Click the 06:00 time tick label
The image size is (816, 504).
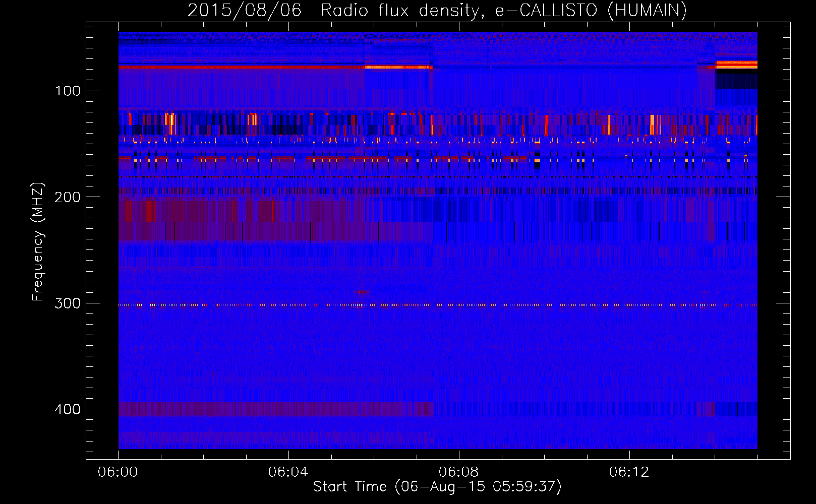point(118,472)
